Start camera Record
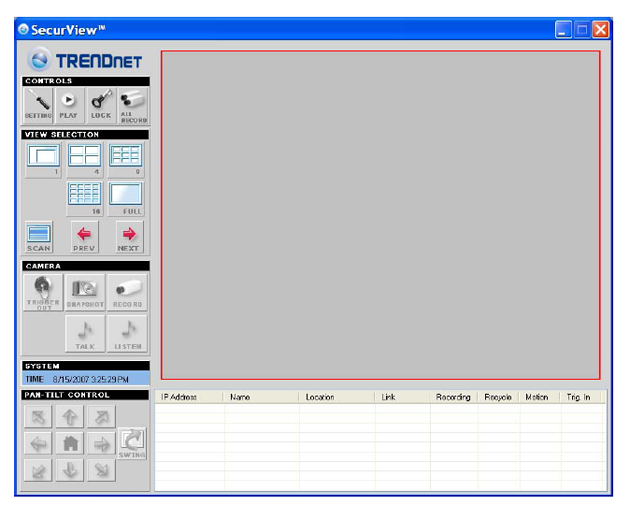This screenshot has width=630, height=506. [x=127, y=292]
